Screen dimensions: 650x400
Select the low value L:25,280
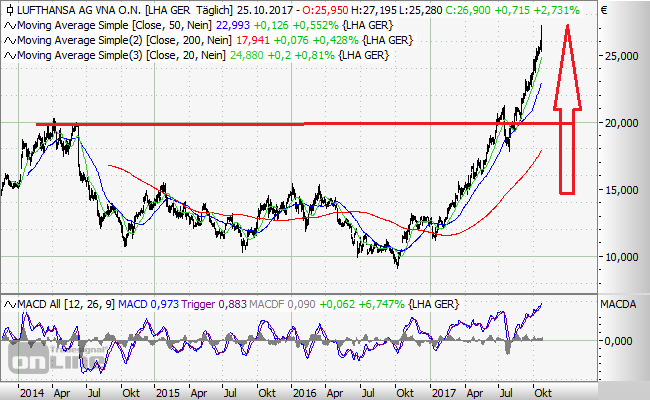(421, 10)
